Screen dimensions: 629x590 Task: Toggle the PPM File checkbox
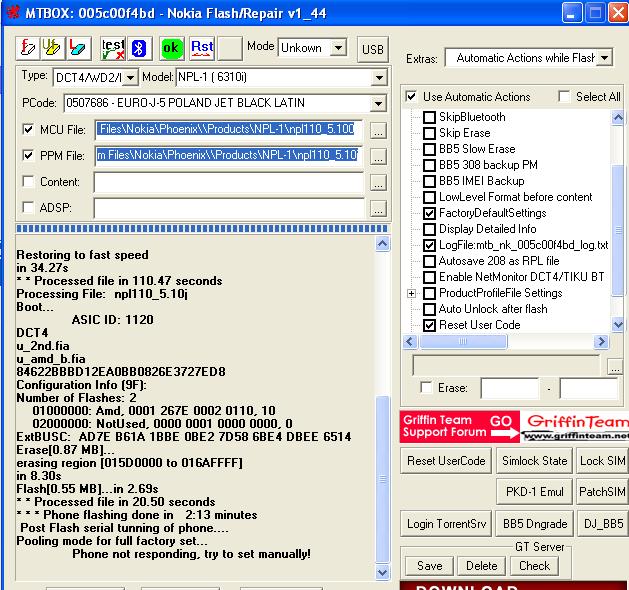tap(28, 155)
